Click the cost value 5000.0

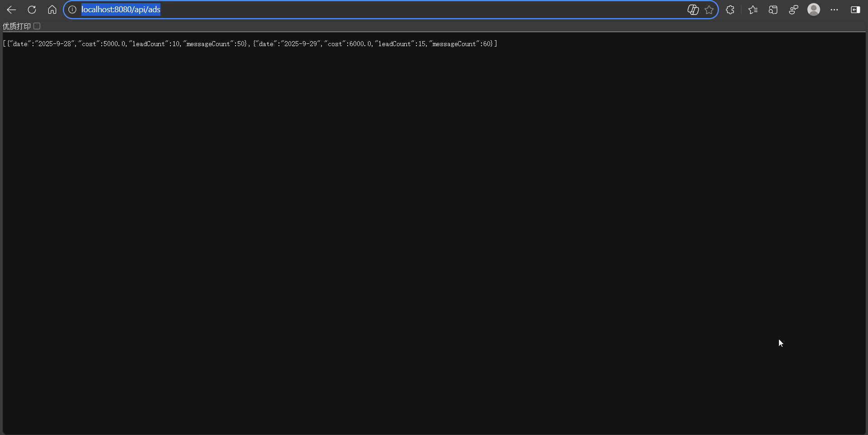115,44
